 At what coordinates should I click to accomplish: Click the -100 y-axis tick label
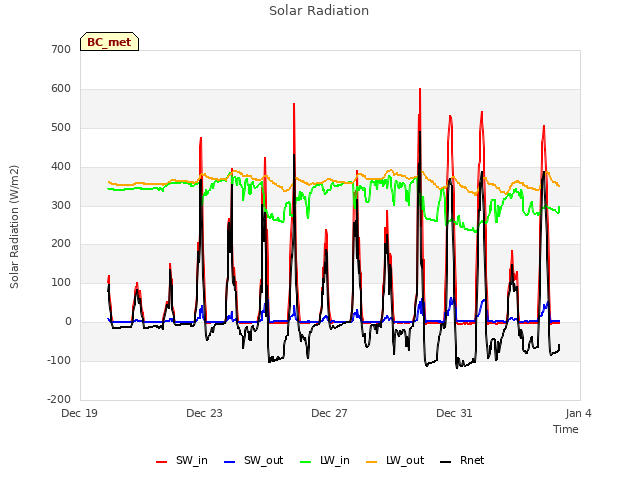(59, 360)
